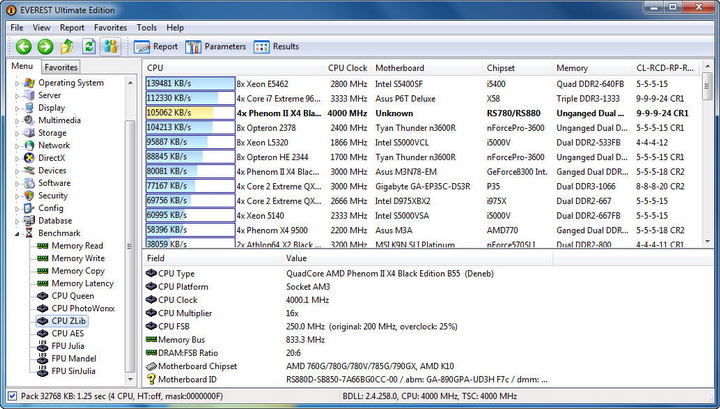The width and height of the screenshot is (720, 409).
Task: Sort by CPU Clock column header
Action: point(347,68)
